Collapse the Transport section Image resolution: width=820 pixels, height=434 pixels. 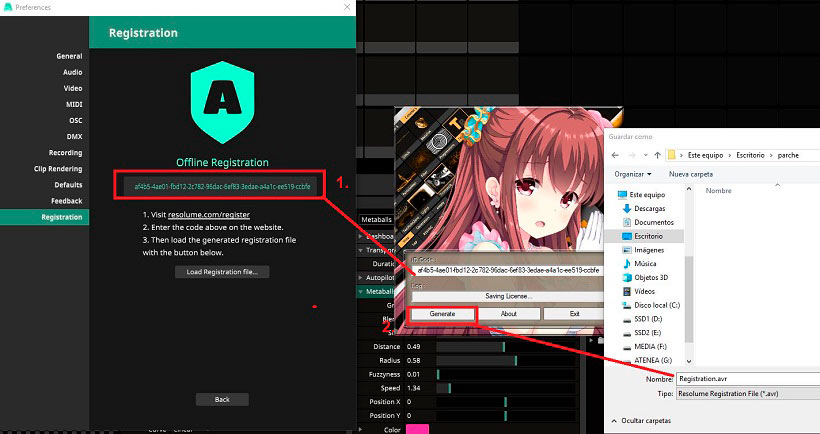(x=360, y=250)
